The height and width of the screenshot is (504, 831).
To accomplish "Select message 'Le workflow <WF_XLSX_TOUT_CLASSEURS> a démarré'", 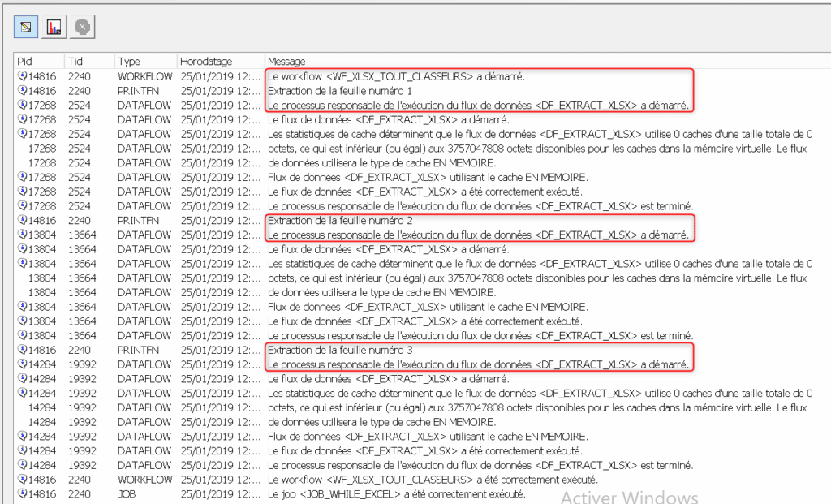I will [396, 76].
